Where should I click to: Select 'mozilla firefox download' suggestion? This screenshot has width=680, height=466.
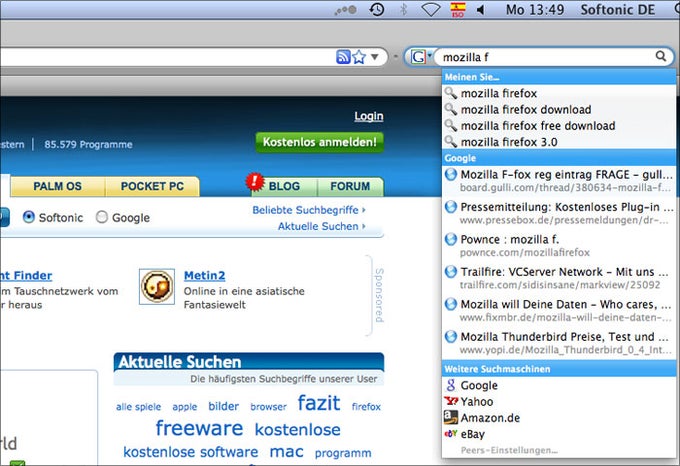559,109
